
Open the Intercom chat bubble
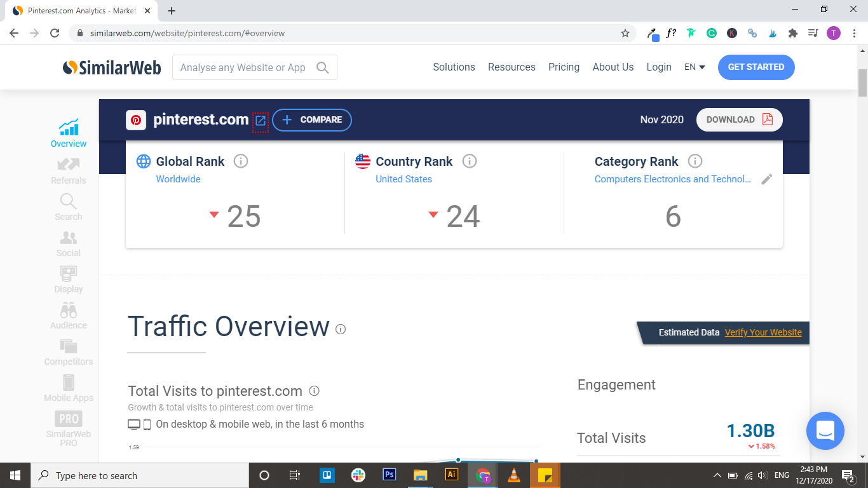click(825, 431)
